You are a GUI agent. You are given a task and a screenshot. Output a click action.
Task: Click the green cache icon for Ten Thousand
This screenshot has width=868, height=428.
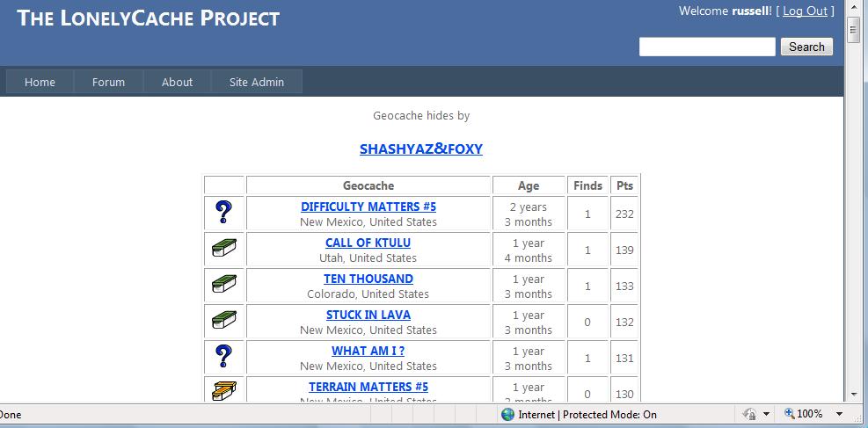pyautogui.click(x=223, y=284)
